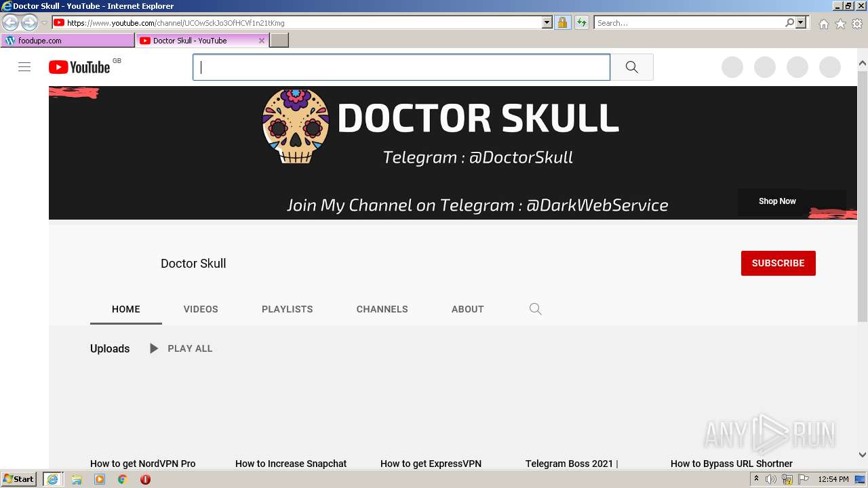Viewport: 868px width, 488px height.
Task: Open the YouTube hamburger guide menu
Action: click(x=24, y=67)
